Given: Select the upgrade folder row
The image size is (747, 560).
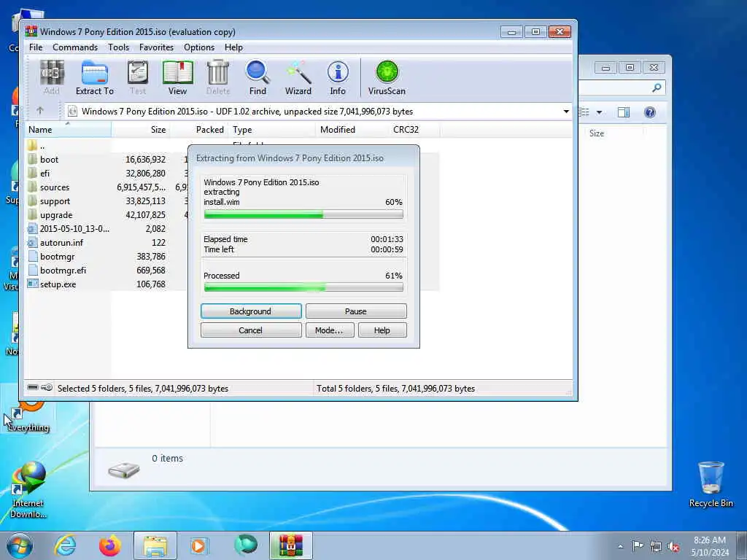Looking at the screenshot, I should point(107,215).
